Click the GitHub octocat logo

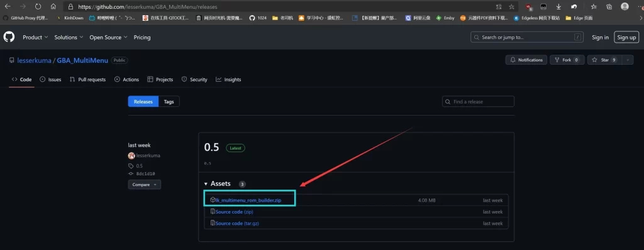pyautogui.click(x=9, y=37)
